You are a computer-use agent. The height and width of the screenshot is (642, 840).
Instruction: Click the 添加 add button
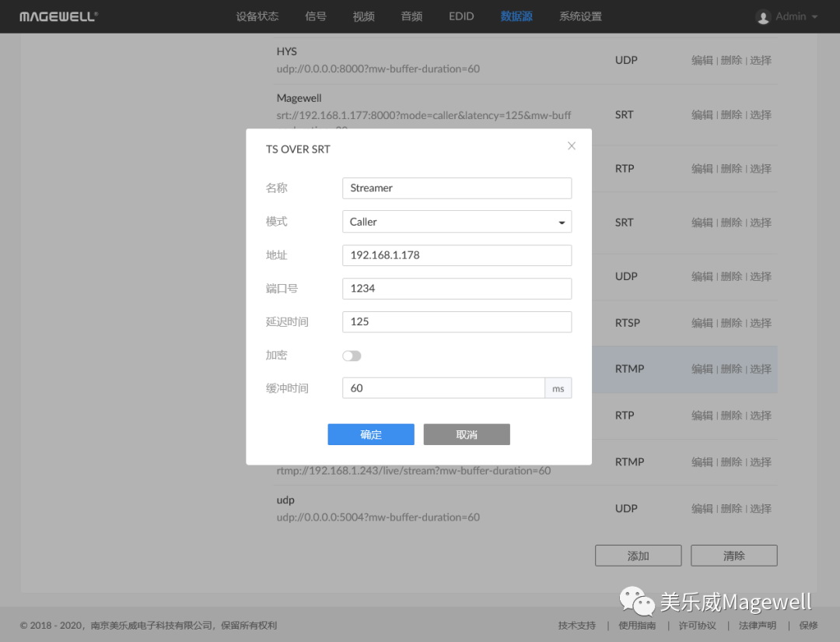[638, 556]
